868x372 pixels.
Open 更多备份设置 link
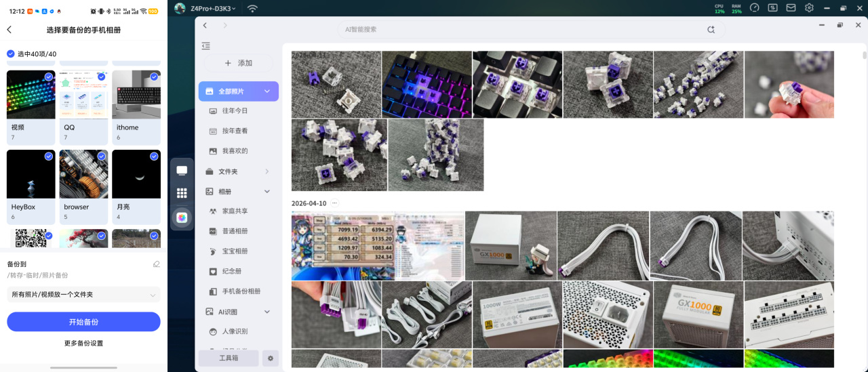click(83, 344)
